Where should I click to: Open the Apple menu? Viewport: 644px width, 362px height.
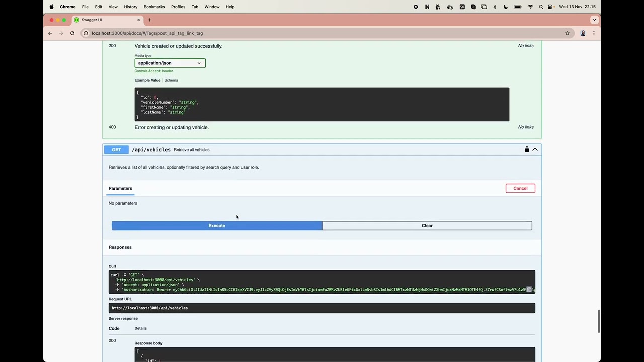pos(51,7)
